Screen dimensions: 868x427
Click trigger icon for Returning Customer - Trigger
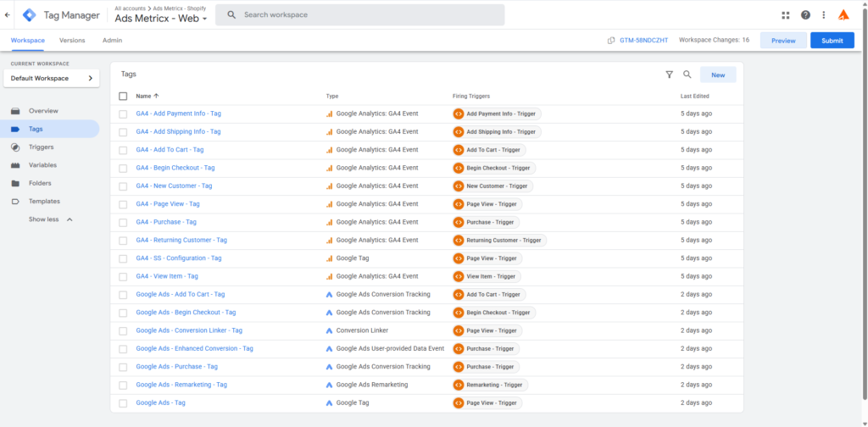459,241
